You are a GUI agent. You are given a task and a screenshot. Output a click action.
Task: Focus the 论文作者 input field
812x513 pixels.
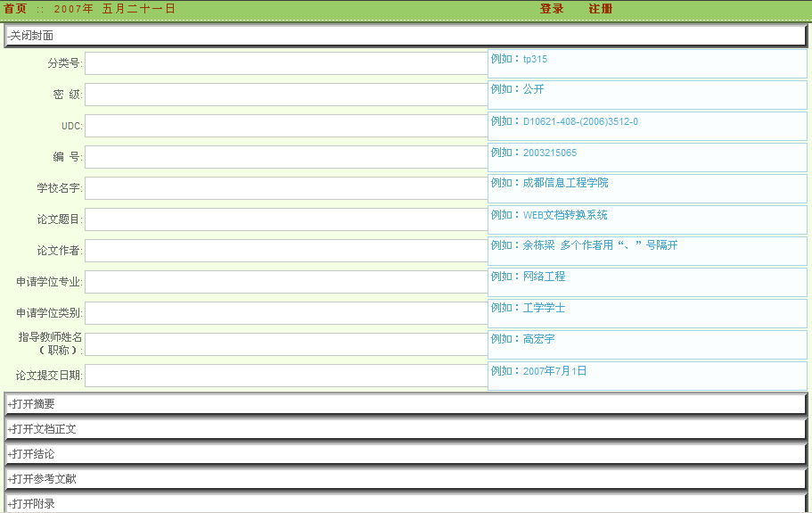(286, 251)
